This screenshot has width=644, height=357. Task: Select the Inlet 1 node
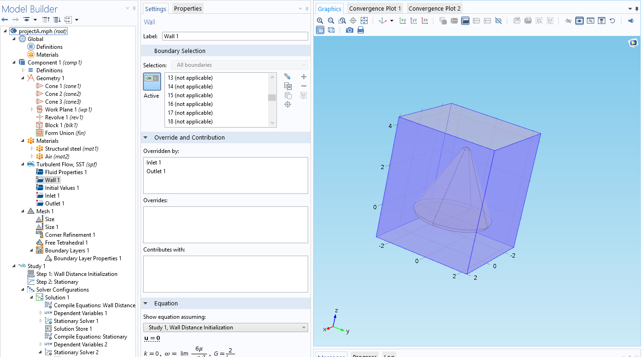click(x=52, y=196)
